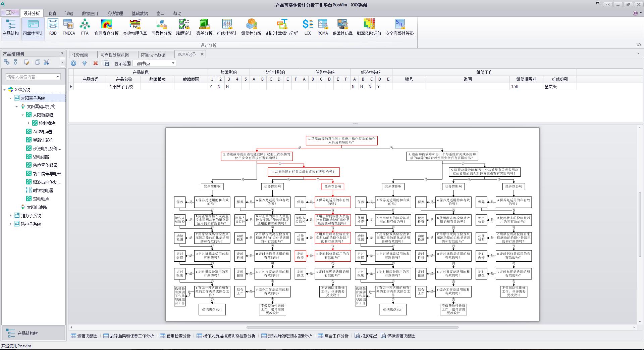
Task: Click the 逻辑决断图 bottom button
Action: pyautogui.click(x=84, y=336)
